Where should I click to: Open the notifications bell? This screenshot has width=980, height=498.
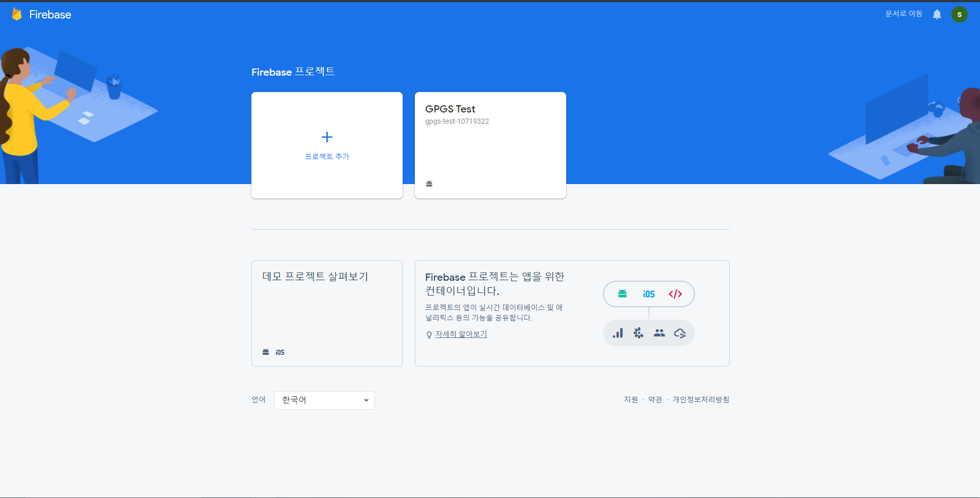[x=937, y=14]
